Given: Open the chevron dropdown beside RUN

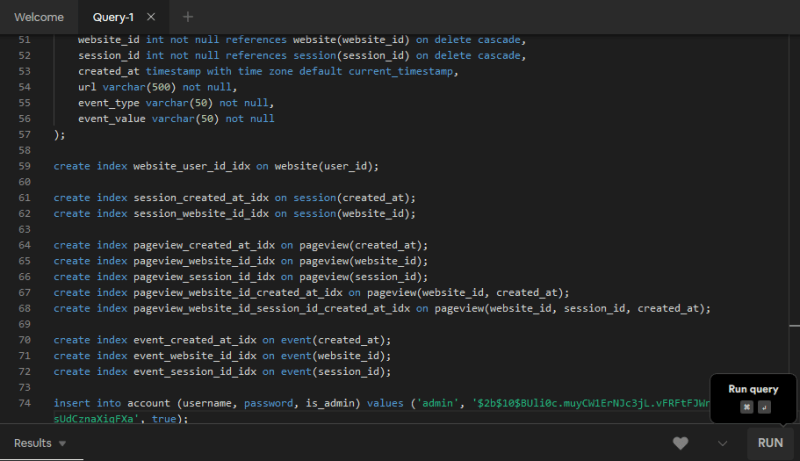Looking at the screenshot, I should coord(722,443).
